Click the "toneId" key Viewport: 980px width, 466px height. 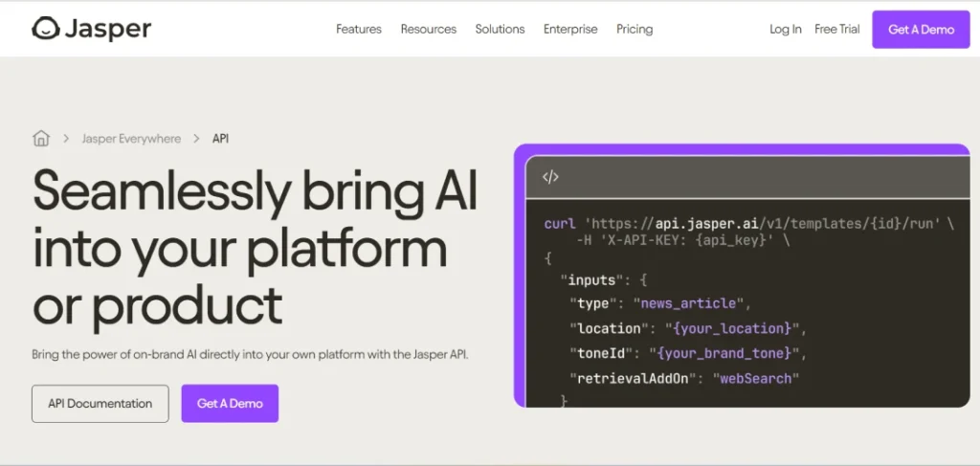(601, 353)
